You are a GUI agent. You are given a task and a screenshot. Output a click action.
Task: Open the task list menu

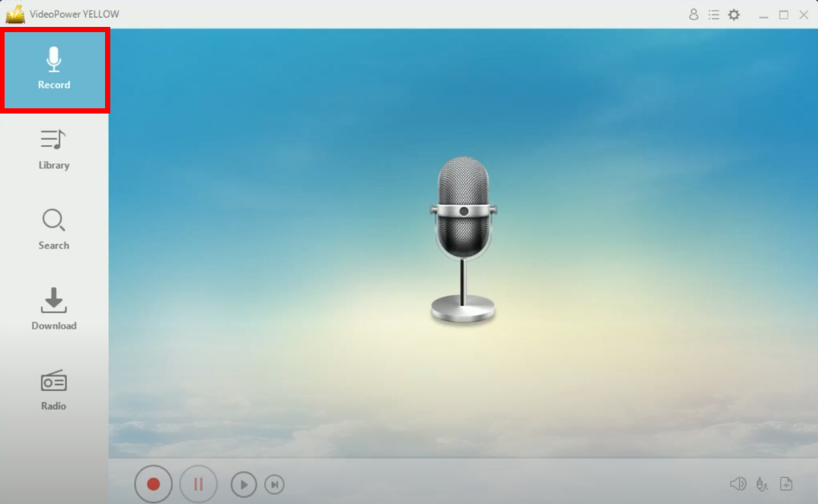point(714,14)
